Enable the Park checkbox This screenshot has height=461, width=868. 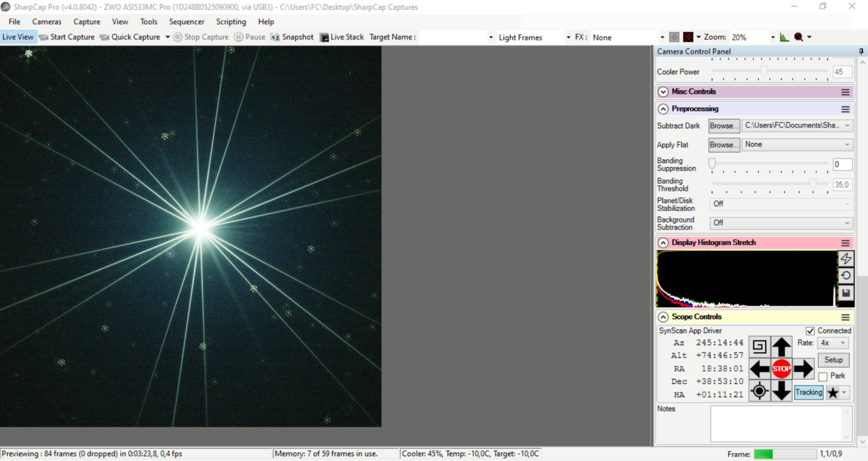[823, 376]
